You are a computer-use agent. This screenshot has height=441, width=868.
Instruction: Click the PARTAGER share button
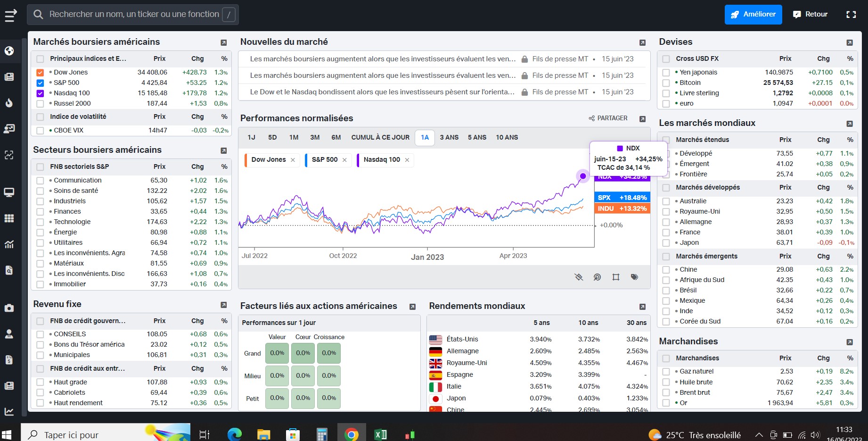[608, 118]
